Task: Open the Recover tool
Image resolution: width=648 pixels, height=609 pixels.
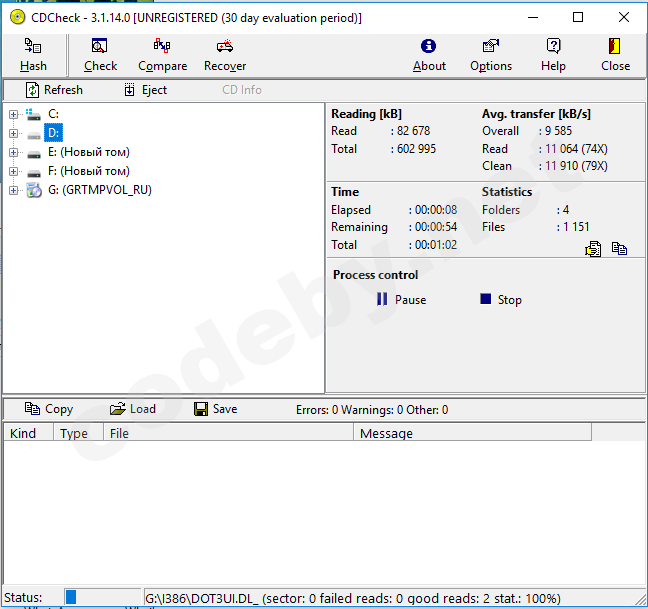Action: point(225,55)
